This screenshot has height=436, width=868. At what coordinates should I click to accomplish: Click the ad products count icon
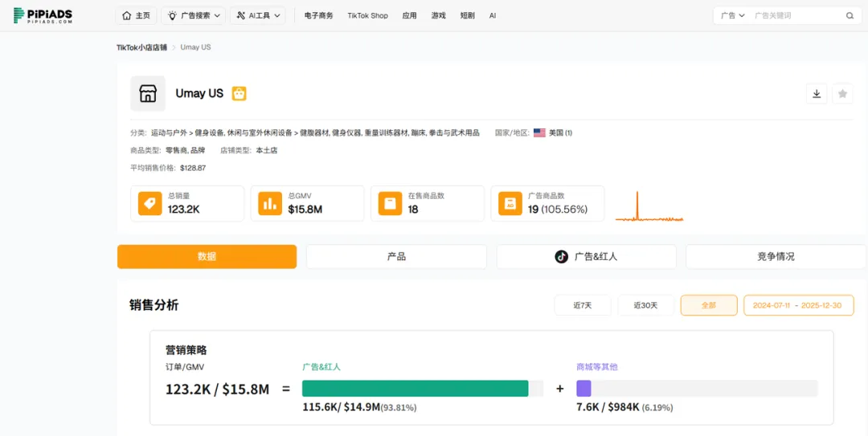[x=510, y=204]
